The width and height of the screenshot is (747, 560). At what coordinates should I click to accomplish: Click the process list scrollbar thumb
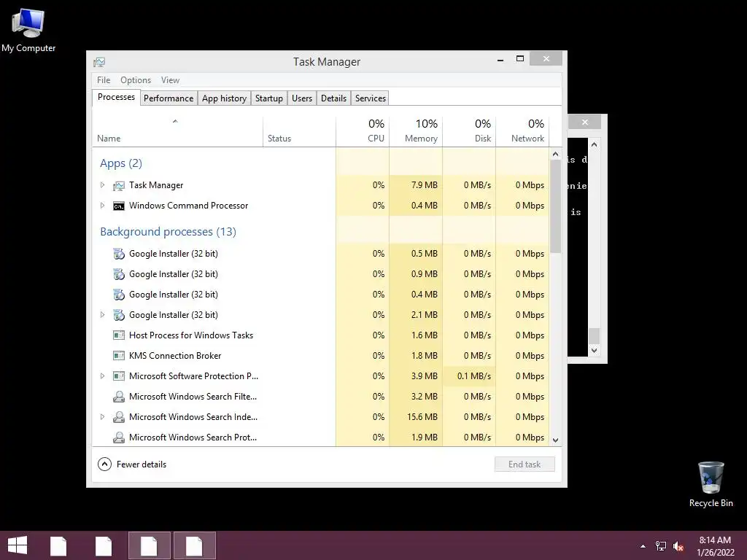(555, 206)
